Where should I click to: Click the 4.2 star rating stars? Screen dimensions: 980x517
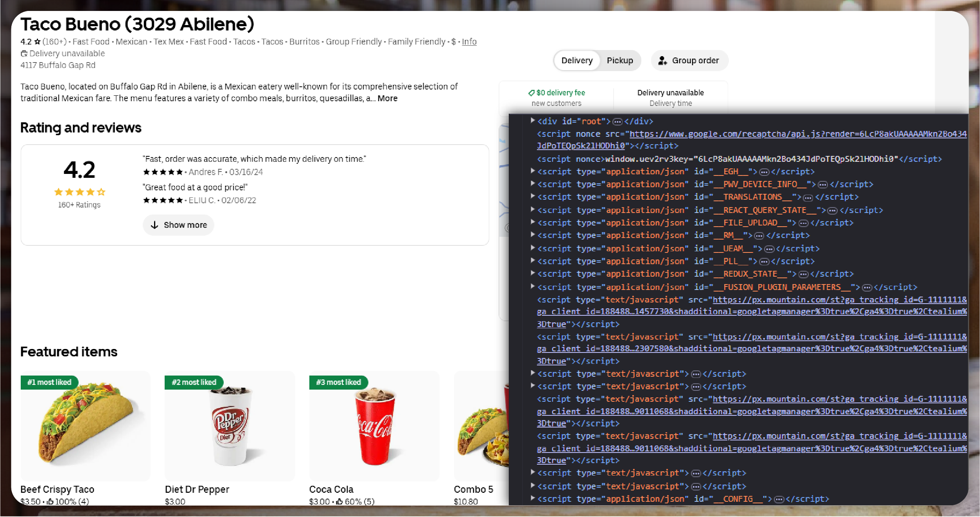coord(79,192)
